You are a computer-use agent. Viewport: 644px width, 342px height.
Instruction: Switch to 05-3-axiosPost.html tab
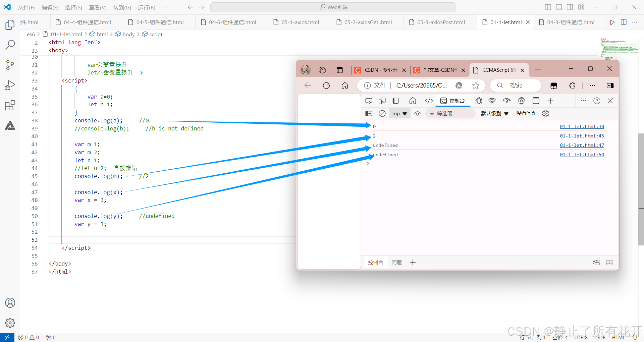(x=441, y=22)
